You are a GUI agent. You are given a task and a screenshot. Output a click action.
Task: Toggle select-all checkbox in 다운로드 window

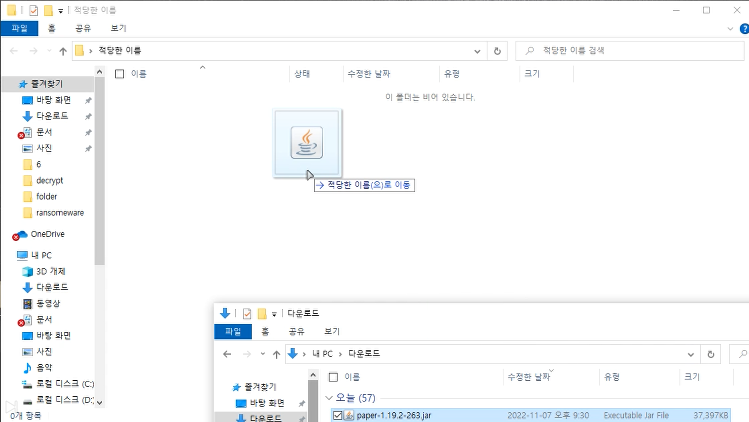pyautogui.click(x=333, y=377)
